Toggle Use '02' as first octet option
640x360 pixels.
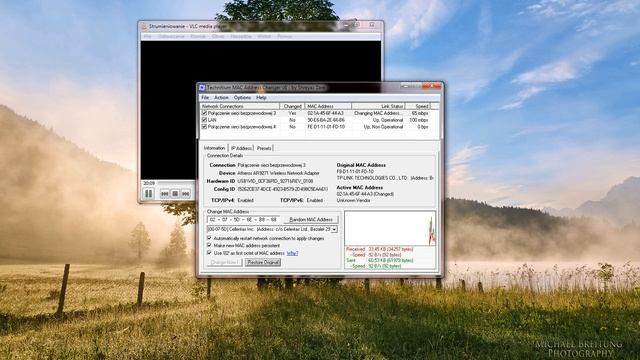[209, 253]
